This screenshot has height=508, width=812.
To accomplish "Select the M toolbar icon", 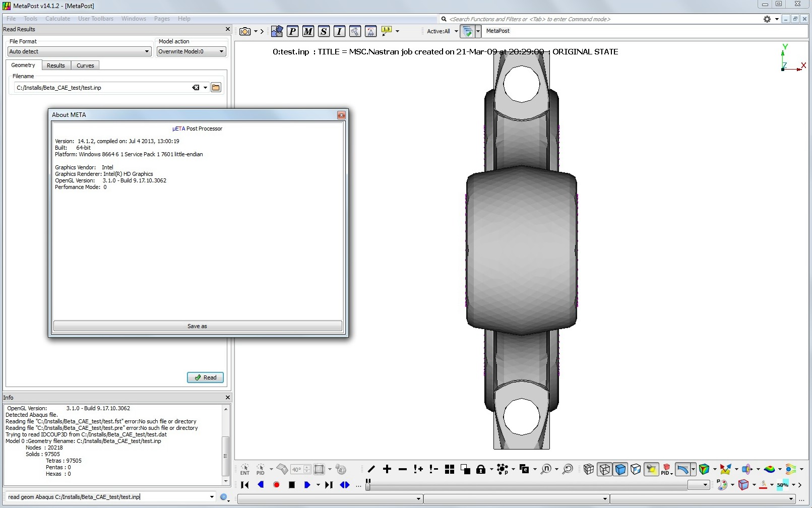I will pyautogui.click(x=308, y=31).
